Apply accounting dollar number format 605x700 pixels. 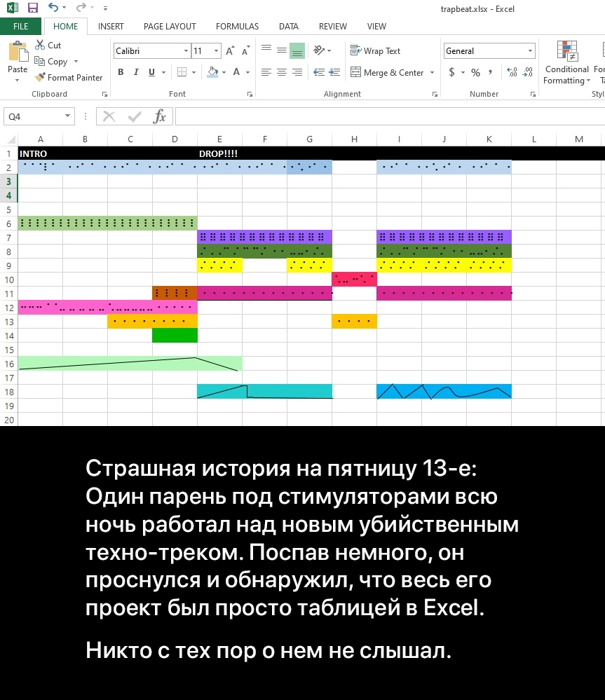(x=452, y=72)
